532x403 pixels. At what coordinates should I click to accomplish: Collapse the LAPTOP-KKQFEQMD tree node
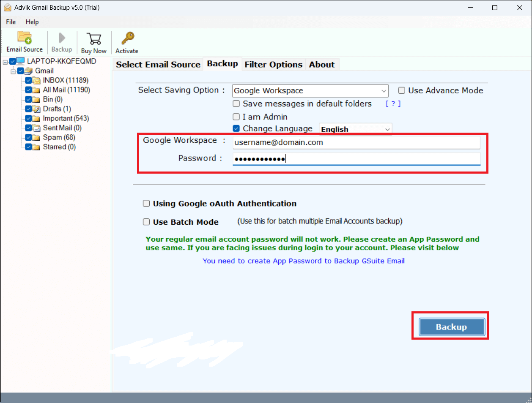click(x=5, y=62)
